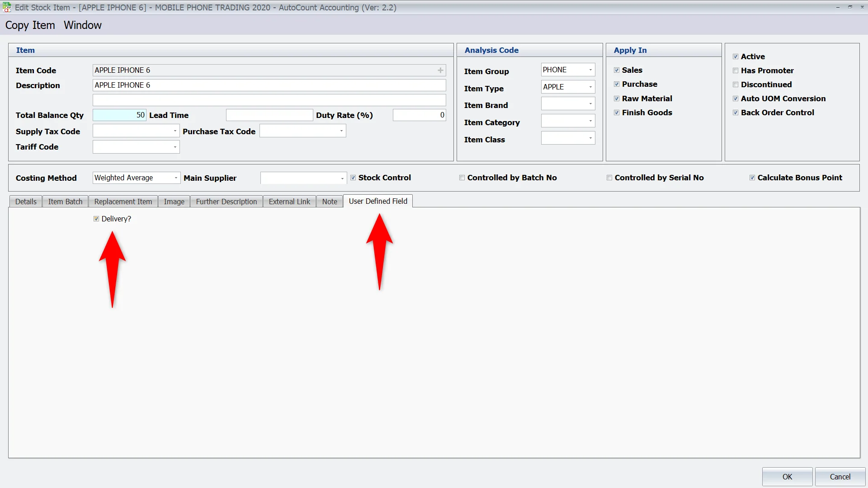Switch to the Item Batch tab
Viewport: 868px width, 488px height.
(66, 202)
